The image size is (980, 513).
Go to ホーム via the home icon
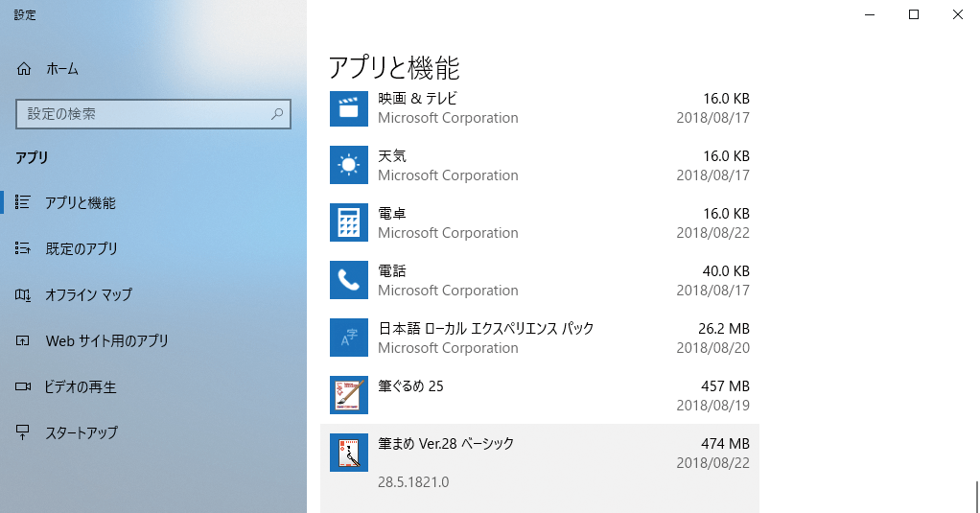(24, 69)
